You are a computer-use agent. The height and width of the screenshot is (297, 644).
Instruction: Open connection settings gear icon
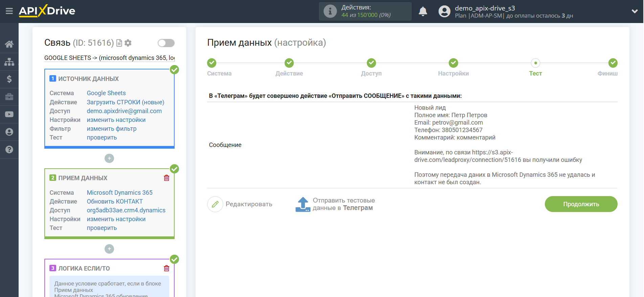coord(128,43)
